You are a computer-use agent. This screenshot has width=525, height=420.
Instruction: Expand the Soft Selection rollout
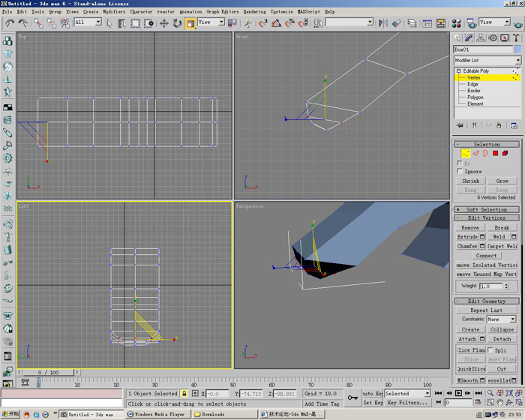point(487,209)
